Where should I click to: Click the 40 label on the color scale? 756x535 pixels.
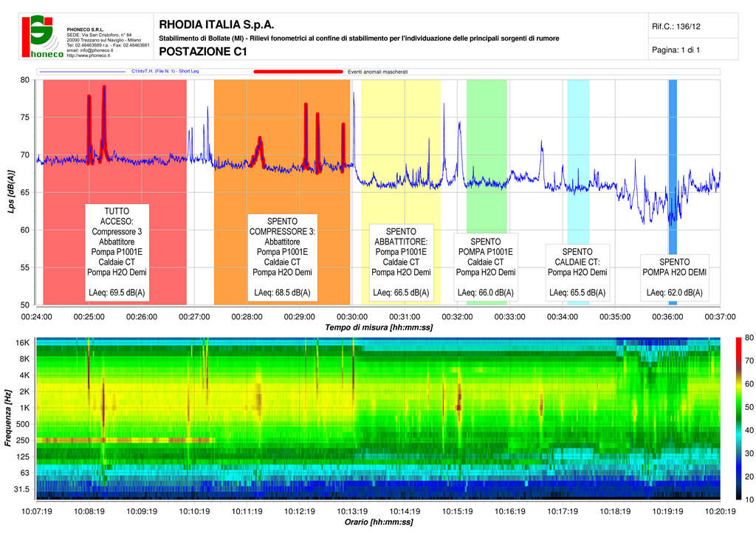click(x=749, y=430)
